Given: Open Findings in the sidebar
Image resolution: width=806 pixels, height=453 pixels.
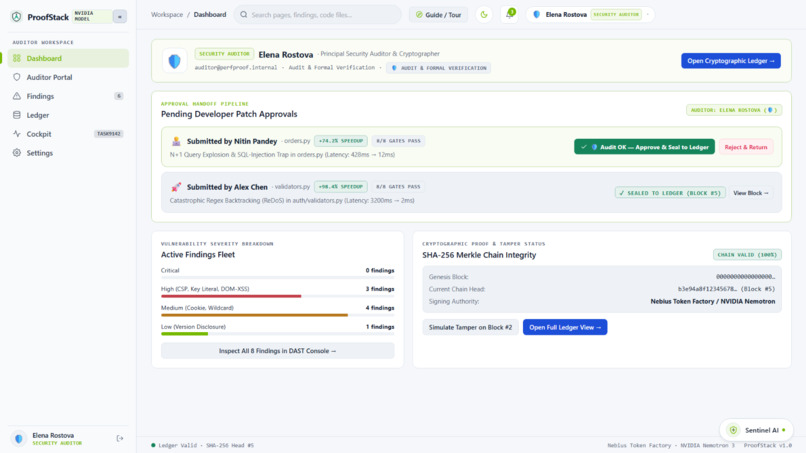Looking at the screenshot, I should point(68,96).
